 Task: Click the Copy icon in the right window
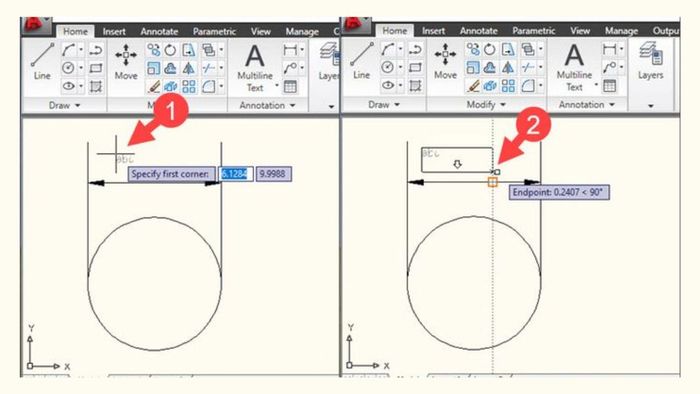point(473,49)
